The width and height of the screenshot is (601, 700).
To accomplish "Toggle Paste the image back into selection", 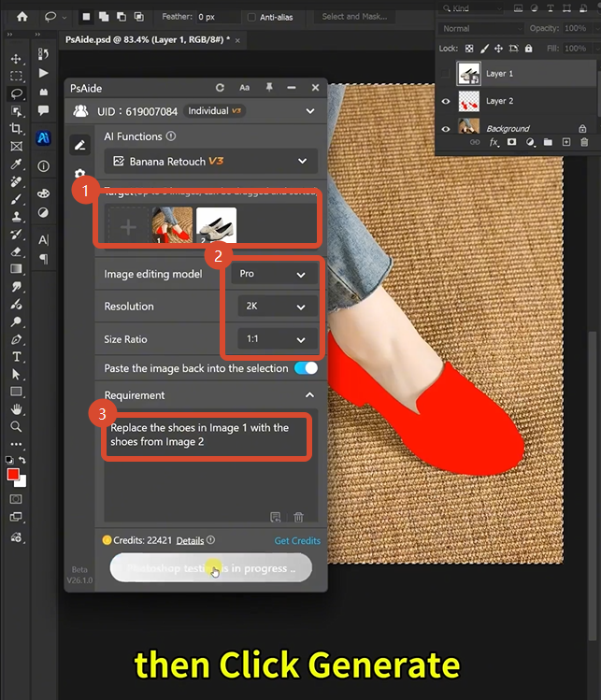I will (306, 368).
